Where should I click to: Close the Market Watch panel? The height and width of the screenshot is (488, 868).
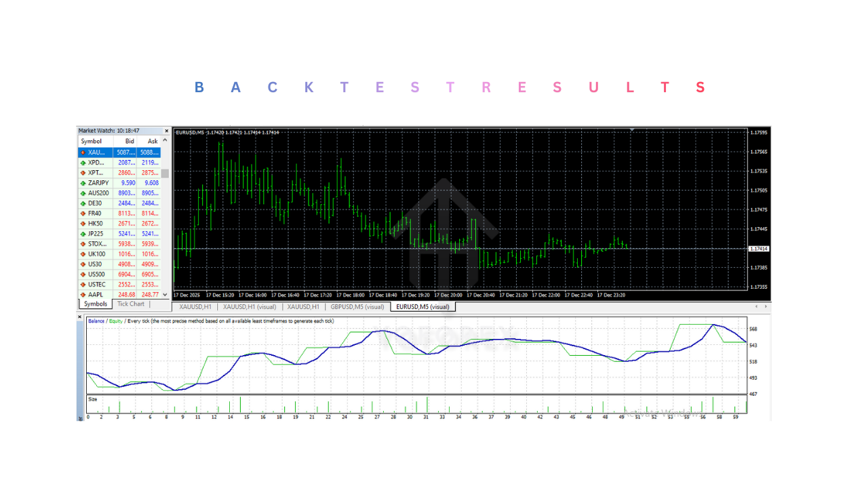coord(166,130)
